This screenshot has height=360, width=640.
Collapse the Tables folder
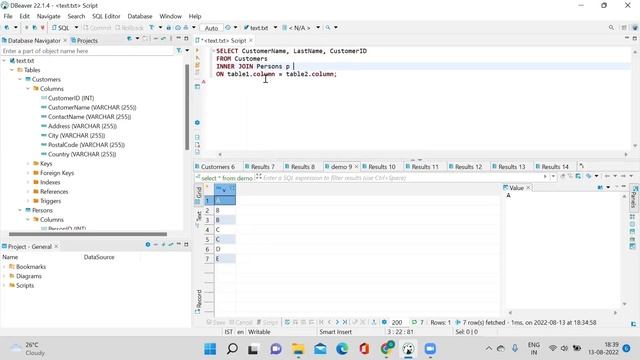pos(12,70)
